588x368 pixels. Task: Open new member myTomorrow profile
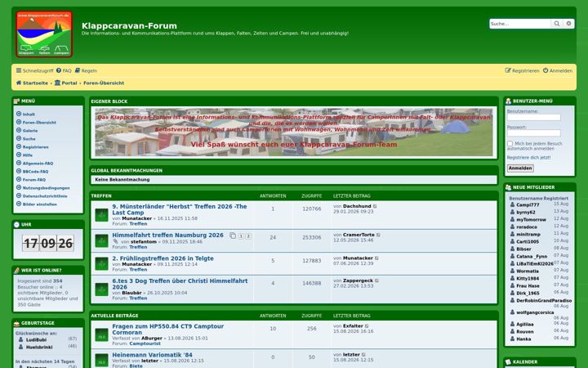531,220
